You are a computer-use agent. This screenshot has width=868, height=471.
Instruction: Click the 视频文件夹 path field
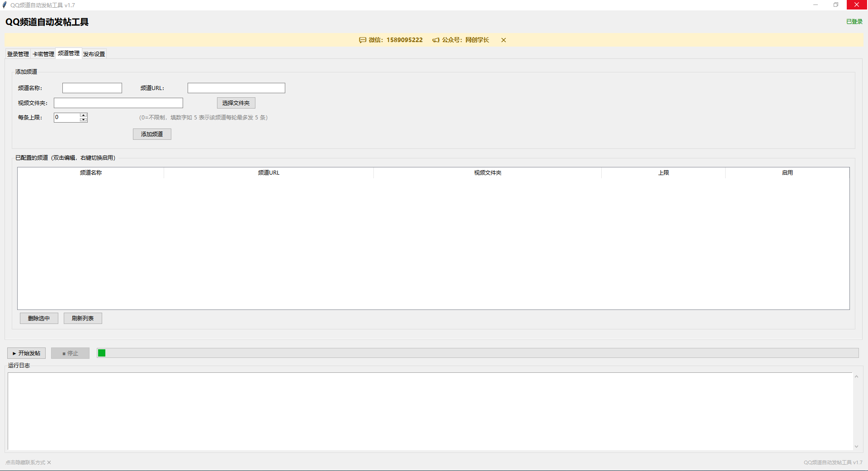[118, 103]
